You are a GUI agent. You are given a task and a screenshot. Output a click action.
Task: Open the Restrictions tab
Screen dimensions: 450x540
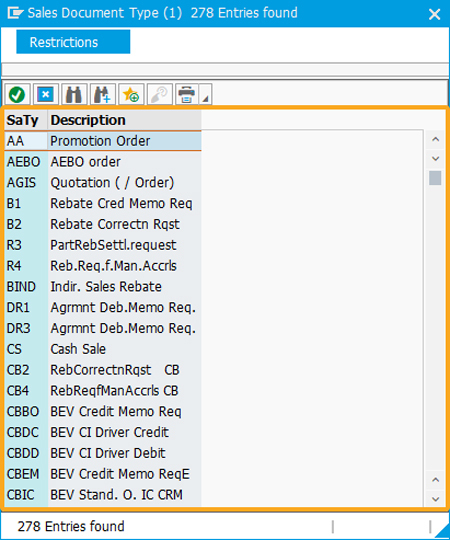(x=73, y=42)
